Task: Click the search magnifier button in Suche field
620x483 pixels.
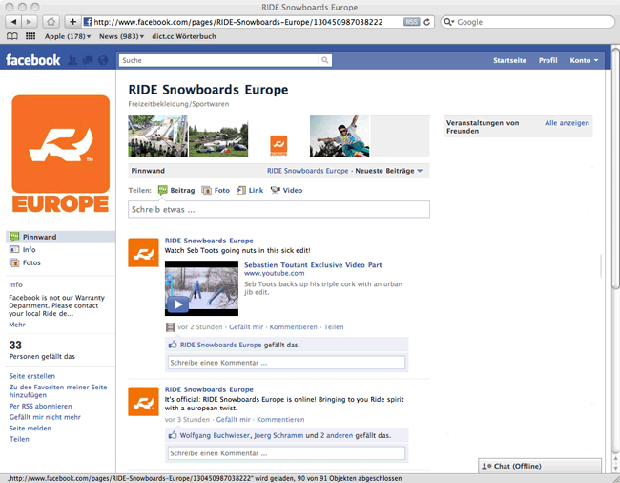Action: coord(325,60)
